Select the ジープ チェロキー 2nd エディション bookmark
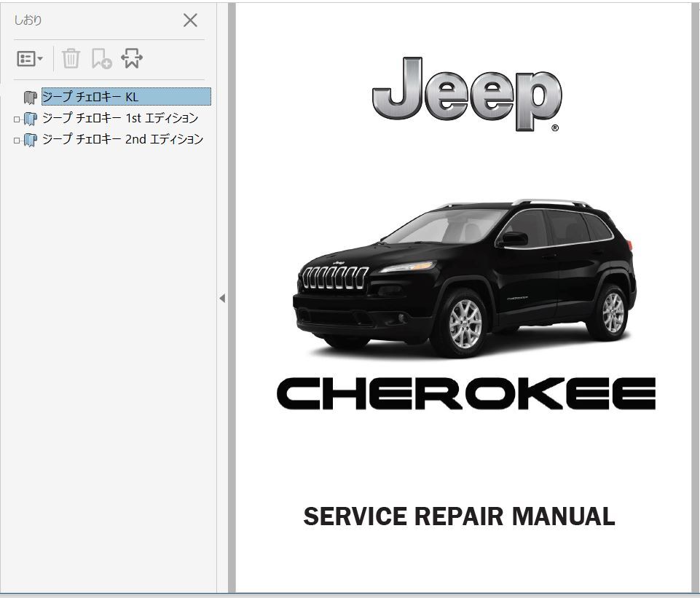Viewport: 700px width, 598px height. (123, 139)
